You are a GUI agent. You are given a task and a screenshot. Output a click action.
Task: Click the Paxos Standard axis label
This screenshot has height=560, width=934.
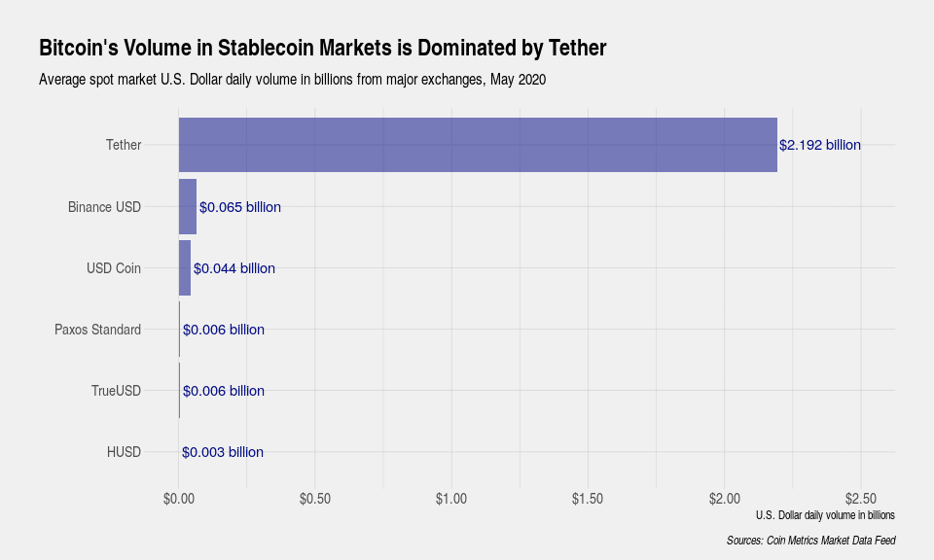pos(97,330)
